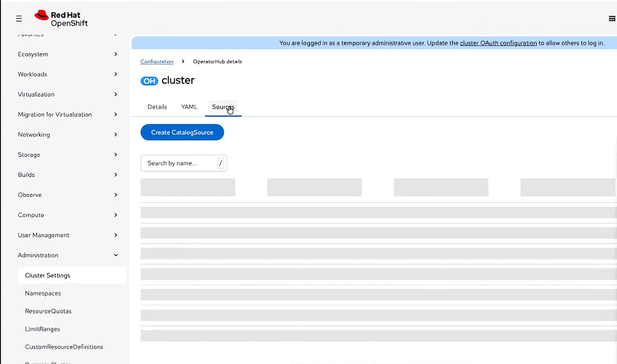The image size is (617, 364).
Task: Click the 'cluster' page heading
Action: [178, 80]
